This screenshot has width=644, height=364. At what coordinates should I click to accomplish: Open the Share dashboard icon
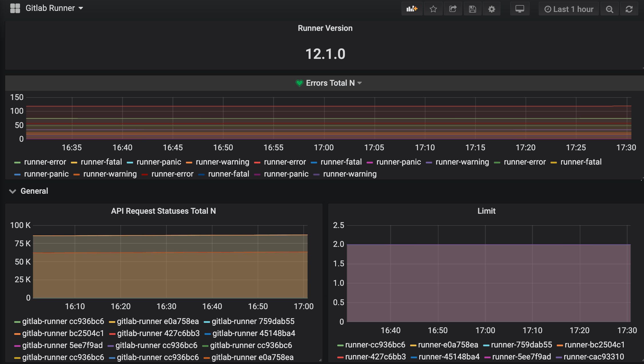[x=453, y=9]
